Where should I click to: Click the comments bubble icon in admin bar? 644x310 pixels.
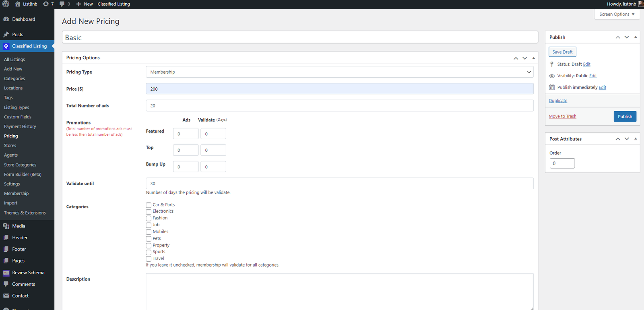pyautogui.click(x=62, y=4)
